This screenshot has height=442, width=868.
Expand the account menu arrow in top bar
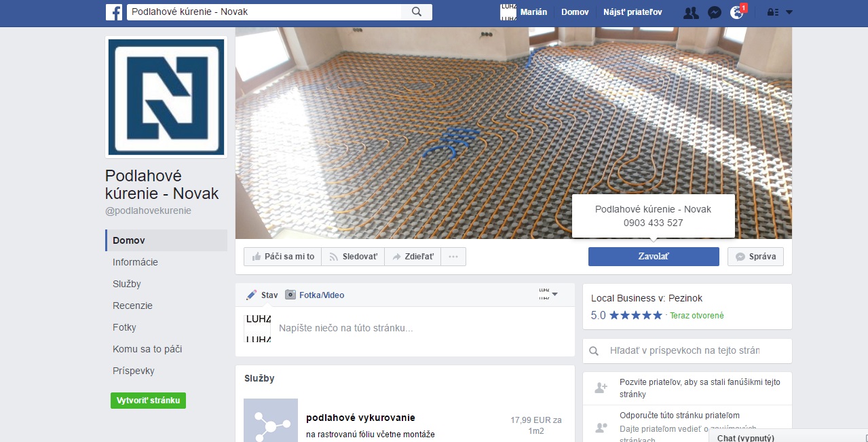point(789,12)
